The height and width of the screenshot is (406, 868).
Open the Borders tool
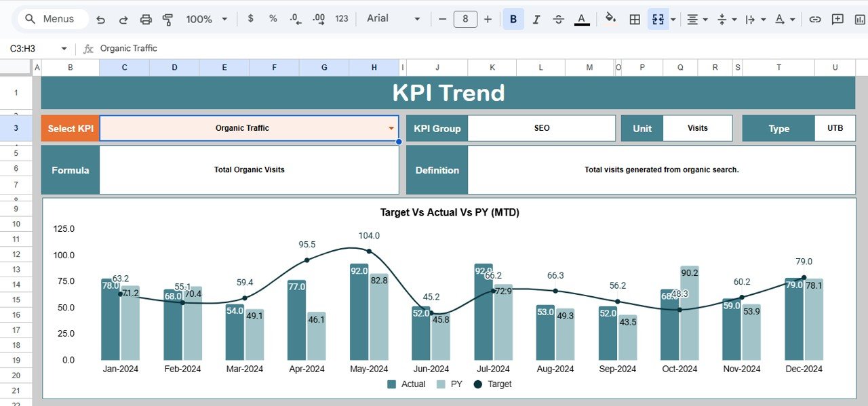pyautogui.click(x=635, y=20)
